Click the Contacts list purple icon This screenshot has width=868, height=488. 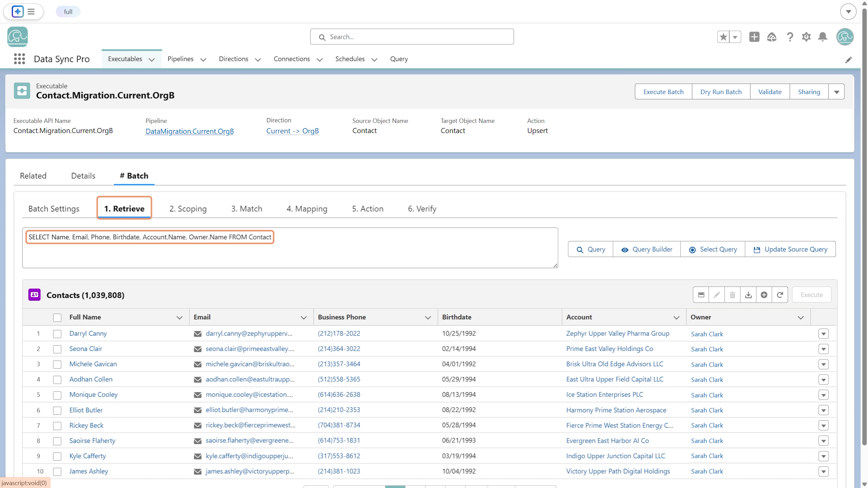point(34,295)
